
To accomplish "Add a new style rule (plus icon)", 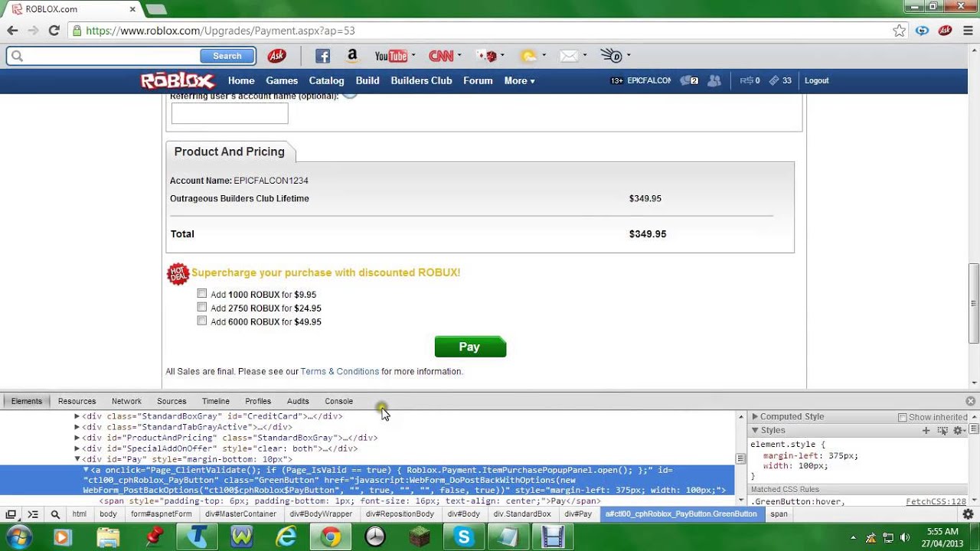I will (x=926, y=431).
